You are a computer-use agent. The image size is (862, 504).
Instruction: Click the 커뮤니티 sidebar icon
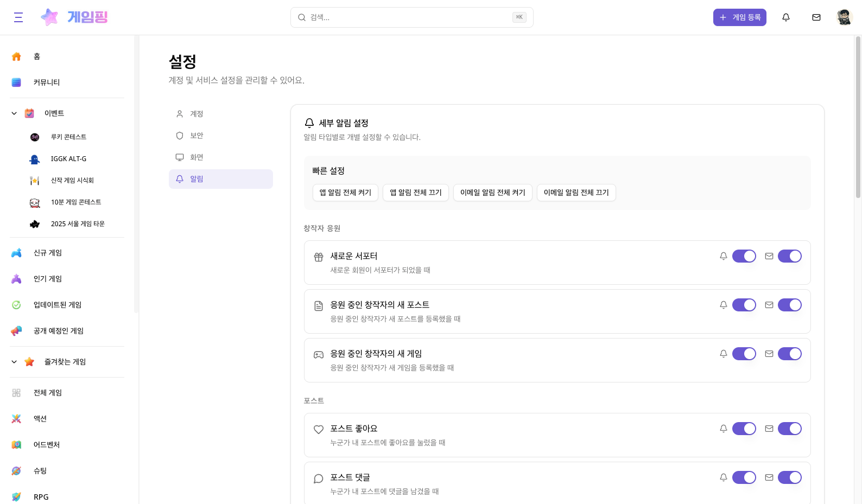[16, 82]
